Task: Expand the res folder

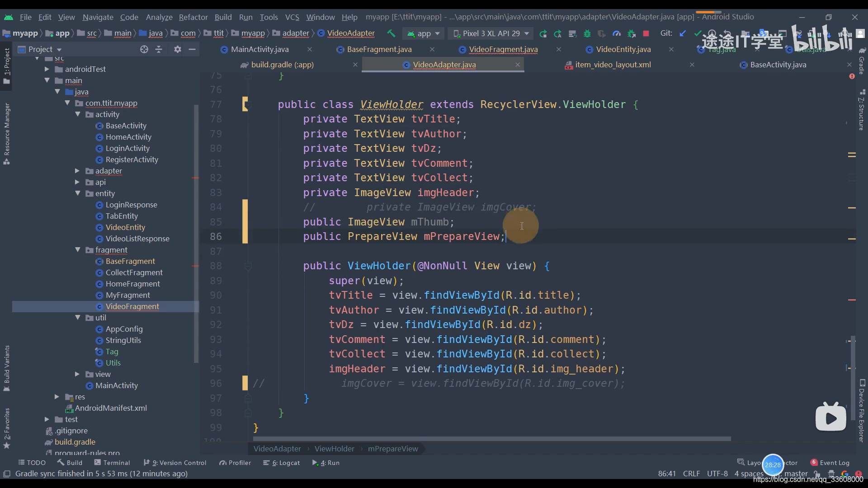Action: (57, 397)
